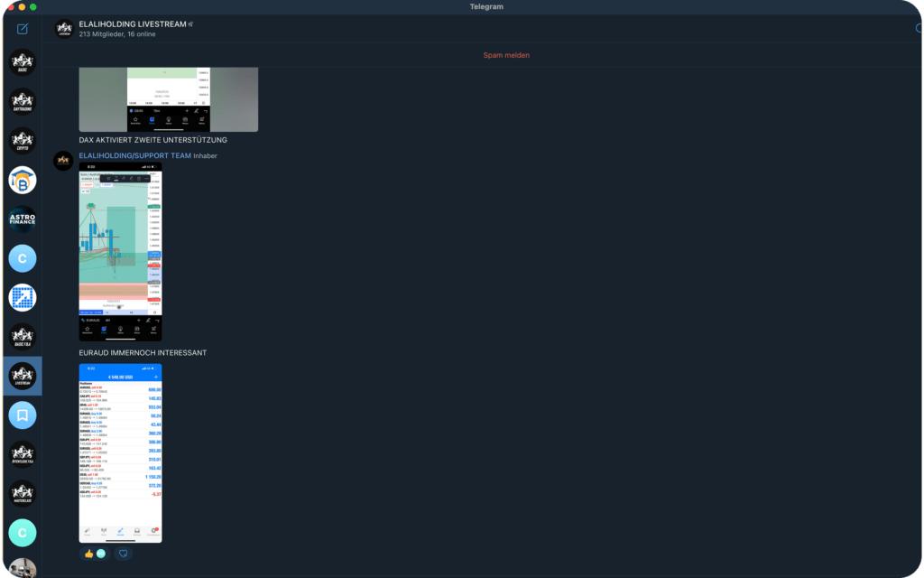
Task: Click the ELALIHOLDING/SUPPORT TEAM message sender avatar
Action: (64, 161)
